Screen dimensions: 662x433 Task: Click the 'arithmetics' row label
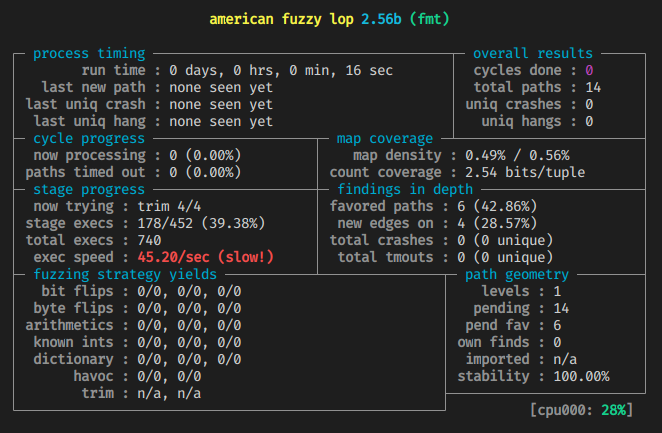69,325
